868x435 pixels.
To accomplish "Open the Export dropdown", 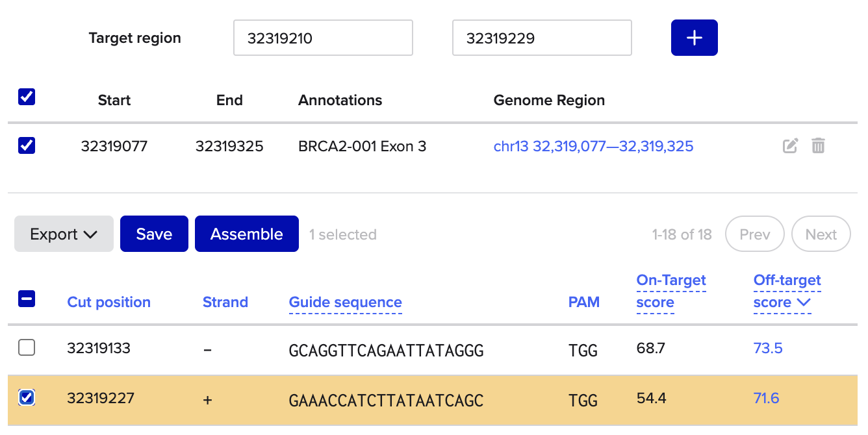I will pyautogui.click(x=64, y=234).
